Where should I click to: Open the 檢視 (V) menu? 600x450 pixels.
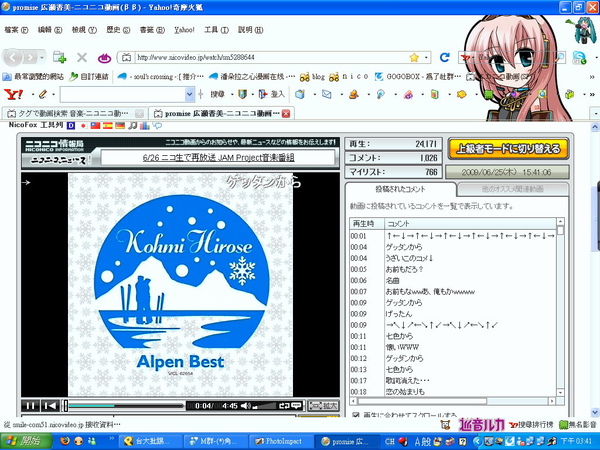[x=84, y=30]
